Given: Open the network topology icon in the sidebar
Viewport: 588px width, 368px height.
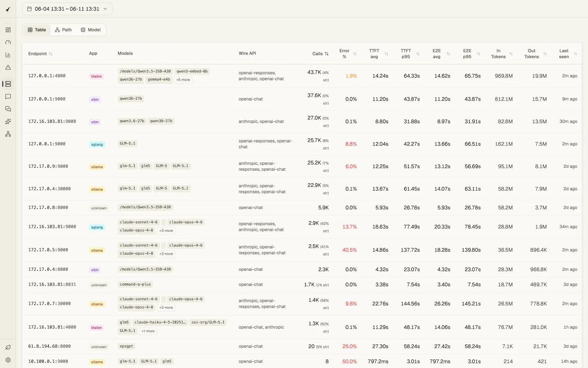Looking at the screenshot, I should coord(8,134).
